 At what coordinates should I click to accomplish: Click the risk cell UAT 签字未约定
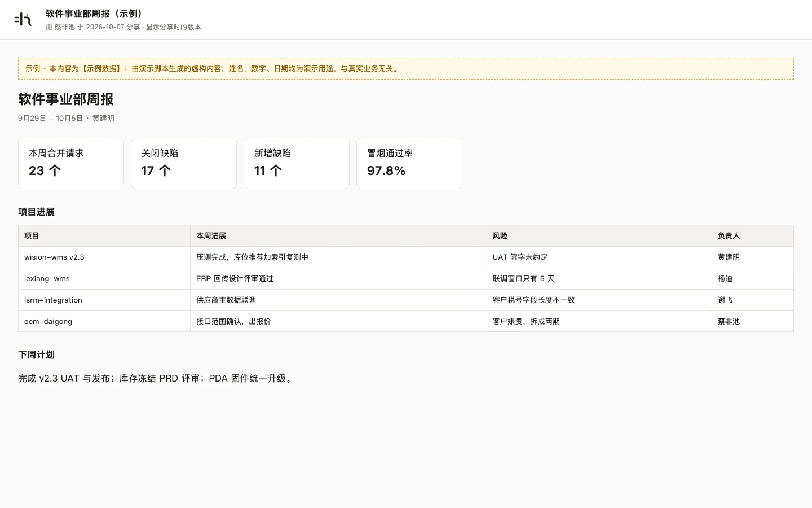point(599,257)
